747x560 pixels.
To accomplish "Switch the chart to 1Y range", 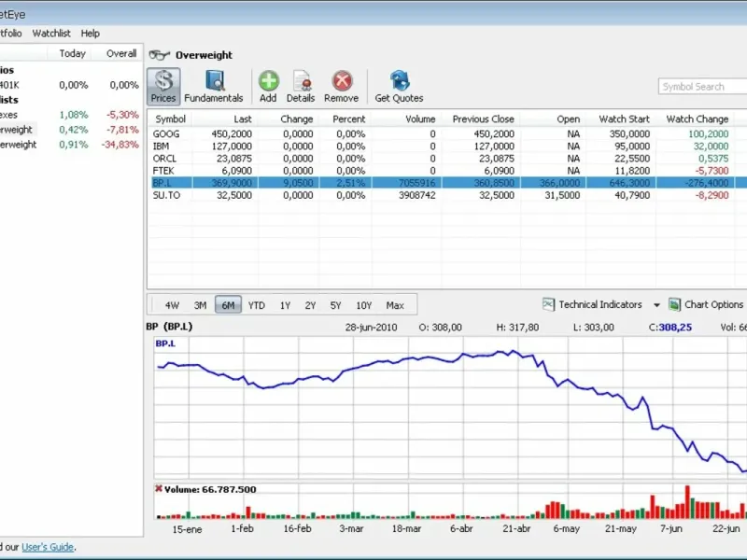I will [x=285, y=305].
